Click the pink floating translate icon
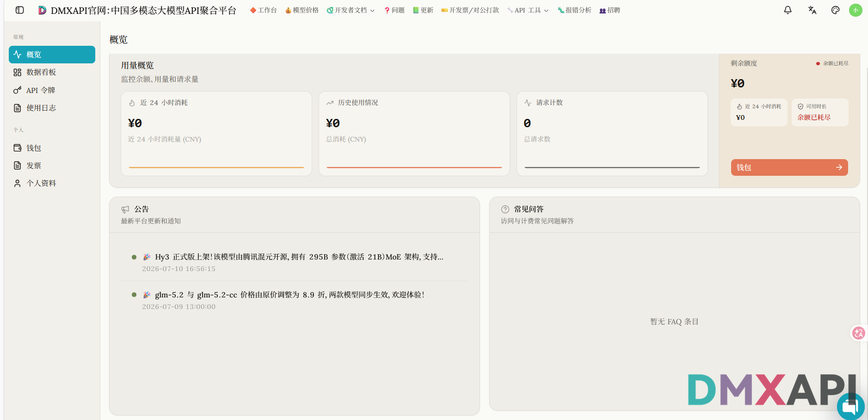Image resolution: width=868 pixels, height=420 pixels. pyautogui.click(x=859, y=333)
